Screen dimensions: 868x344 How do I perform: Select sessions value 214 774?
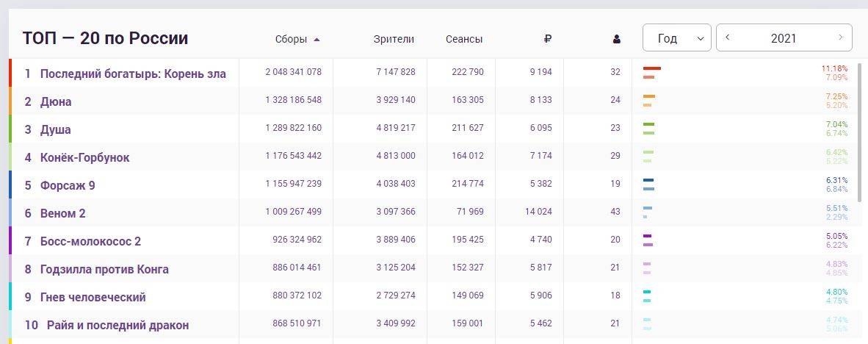pos(468,183)
